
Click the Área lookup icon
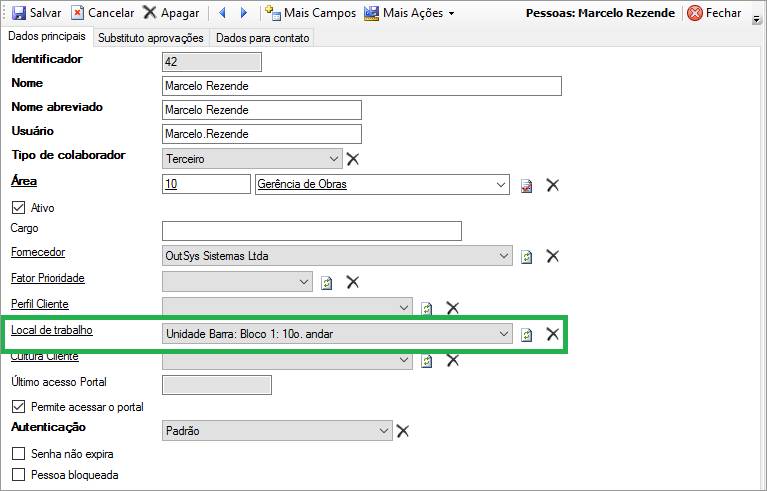point(527,185)
